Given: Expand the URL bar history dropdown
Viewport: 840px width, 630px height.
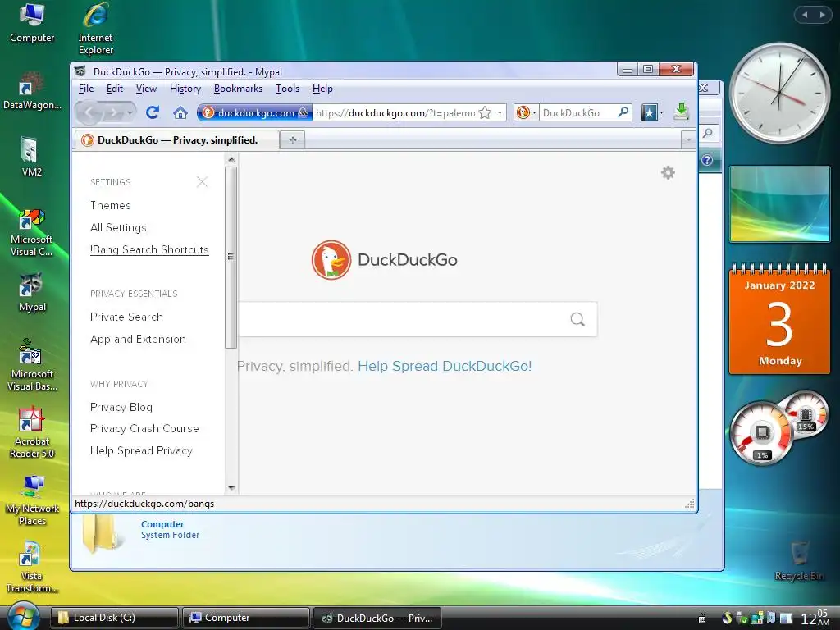Looking at the screenshot, I should [x=500, y=112].
